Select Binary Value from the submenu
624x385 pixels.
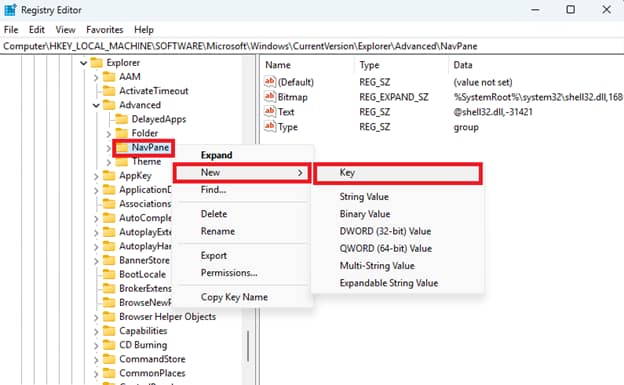point(398,214)
